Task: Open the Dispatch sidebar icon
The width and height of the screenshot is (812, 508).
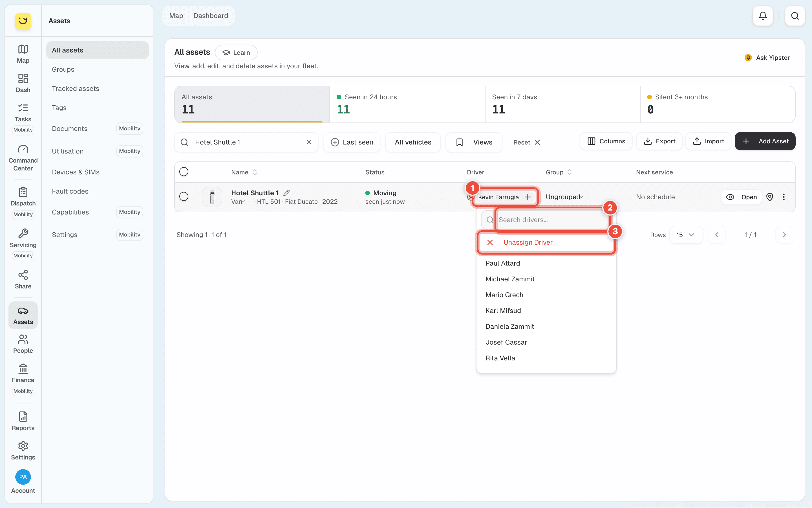Action: coord(23,196)
